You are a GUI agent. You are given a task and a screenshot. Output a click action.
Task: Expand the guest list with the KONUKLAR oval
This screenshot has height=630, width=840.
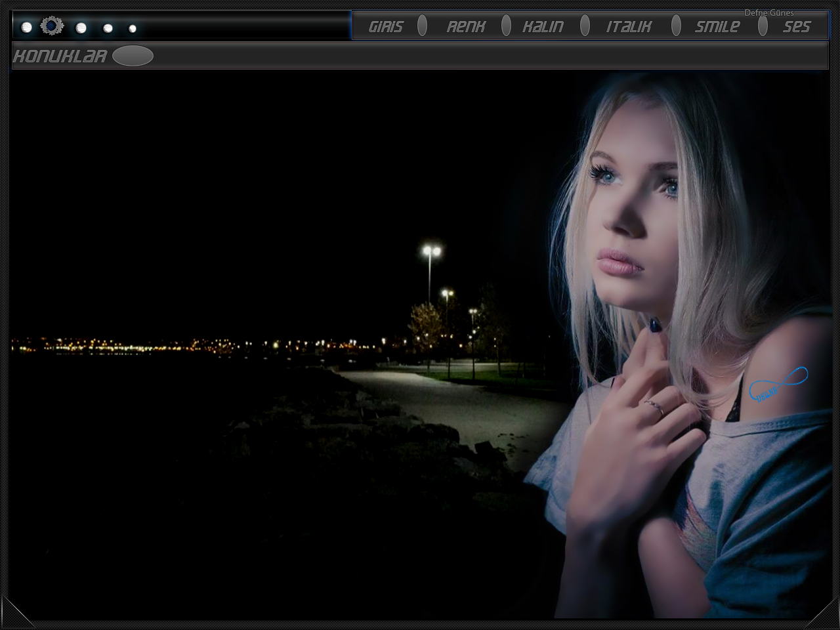coord(133,56)
